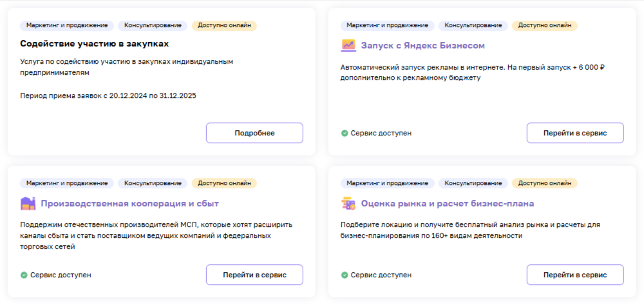Open Подробнее for Содействие участию в закупках
The image size is (644, 305).
(254, 133)
